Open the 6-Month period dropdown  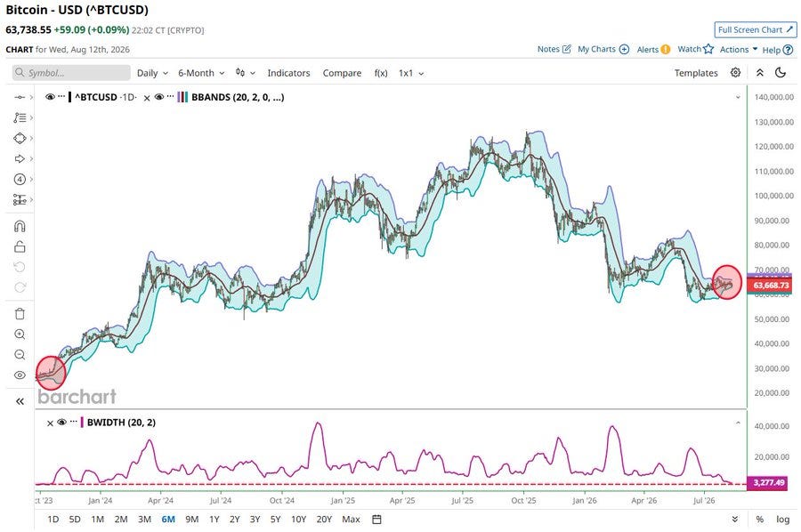(x=201, y=73)
